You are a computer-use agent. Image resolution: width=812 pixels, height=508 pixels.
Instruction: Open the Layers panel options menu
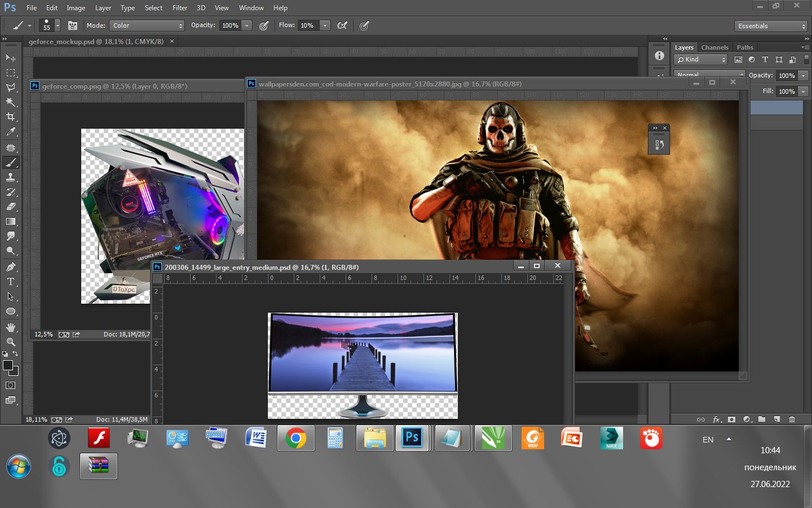pos(805,47)
